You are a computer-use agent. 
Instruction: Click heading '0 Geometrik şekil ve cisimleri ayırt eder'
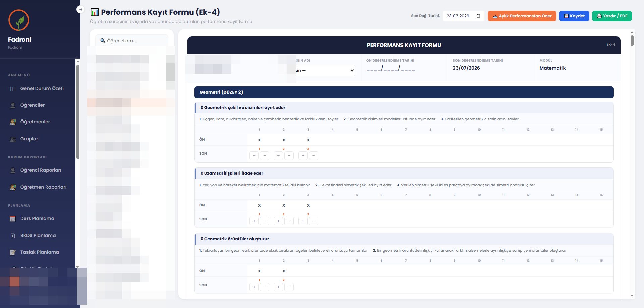click(x=243, y=108)
